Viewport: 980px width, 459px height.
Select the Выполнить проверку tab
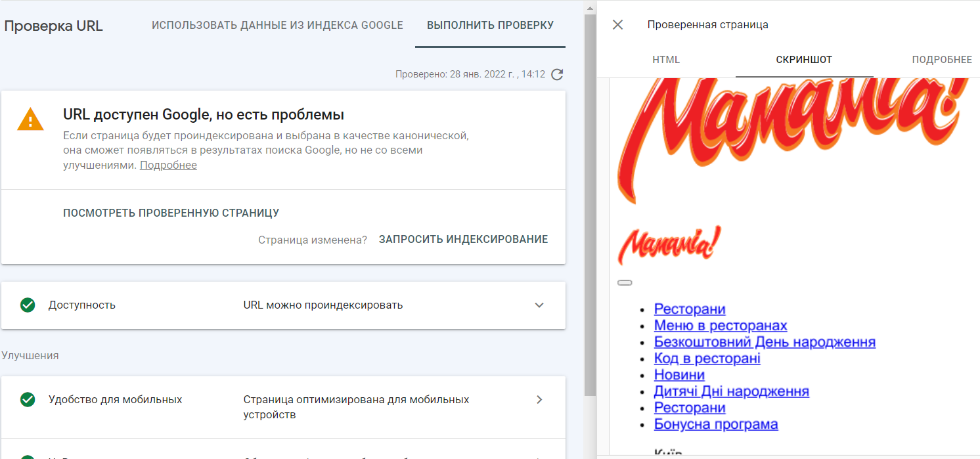pyautogui.click(x=490, y=26)
